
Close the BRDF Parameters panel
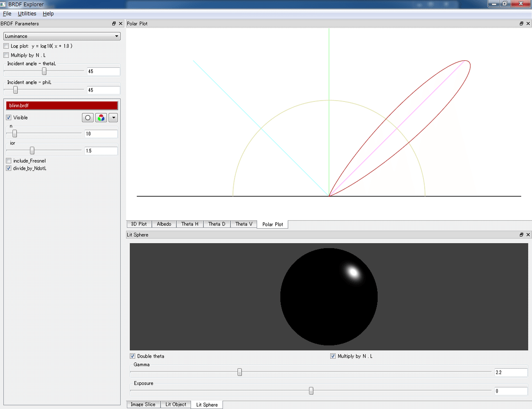(120, 23)
